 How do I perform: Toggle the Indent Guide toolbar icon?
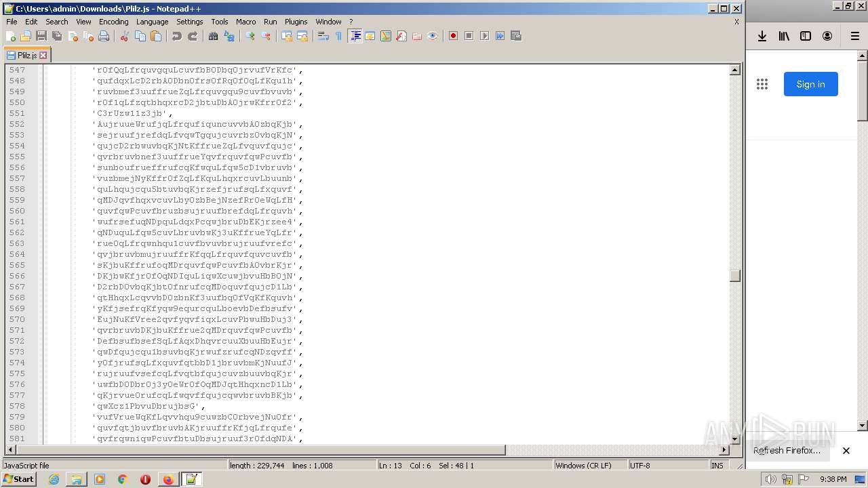pos(355,36)
